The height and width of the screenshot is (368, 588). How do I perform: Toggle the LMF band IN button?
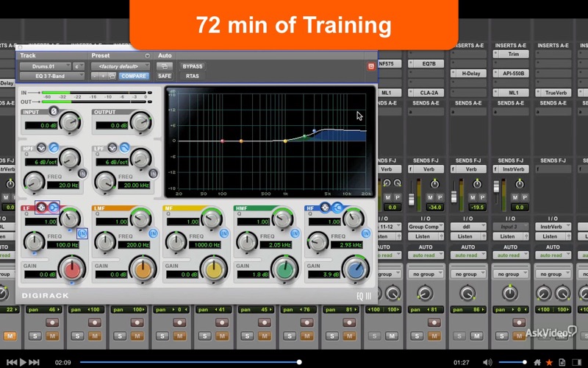point(153,233)
